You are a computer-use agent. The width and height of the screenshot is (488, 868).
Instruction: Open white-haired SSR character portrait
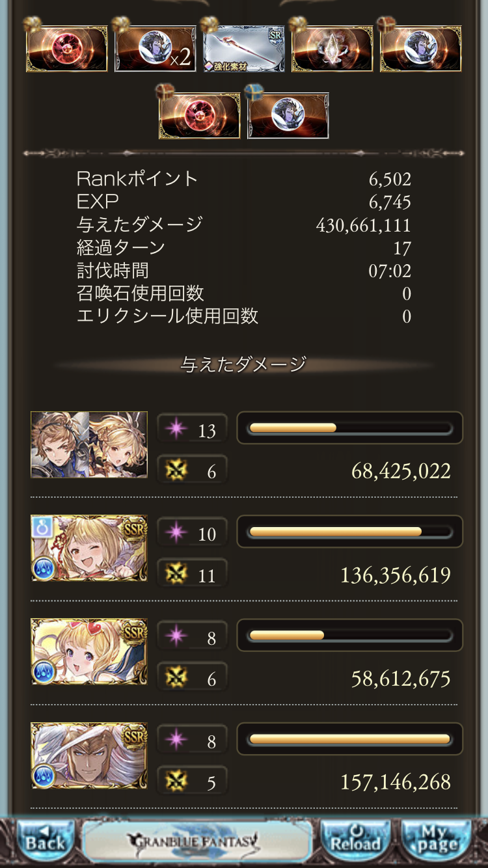pyautogui.click(x=89, y=755)
